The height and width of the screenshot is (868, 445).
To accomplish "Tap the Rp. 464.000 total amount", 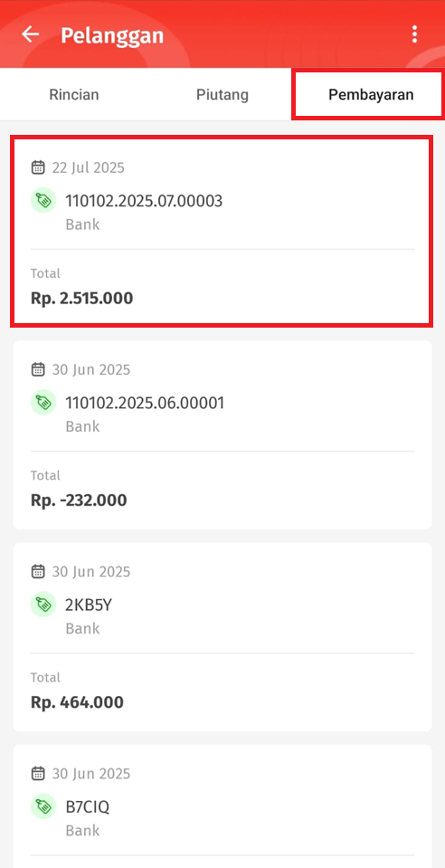I will click(77, 702).
